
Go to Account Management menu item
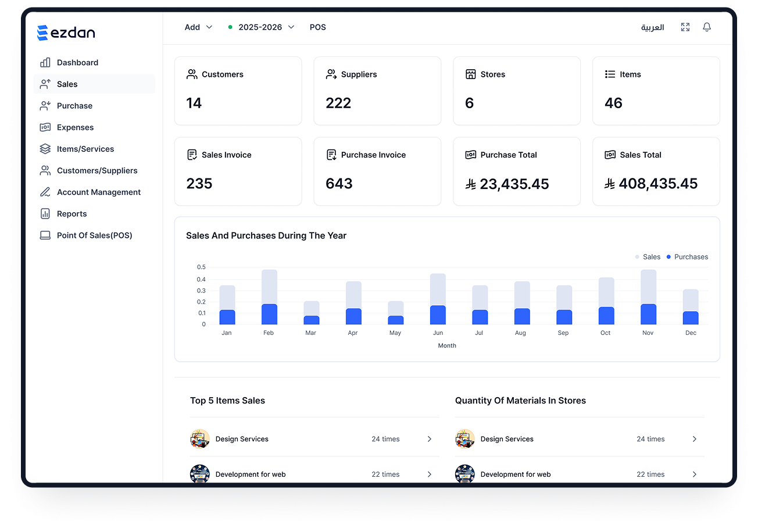98,192
